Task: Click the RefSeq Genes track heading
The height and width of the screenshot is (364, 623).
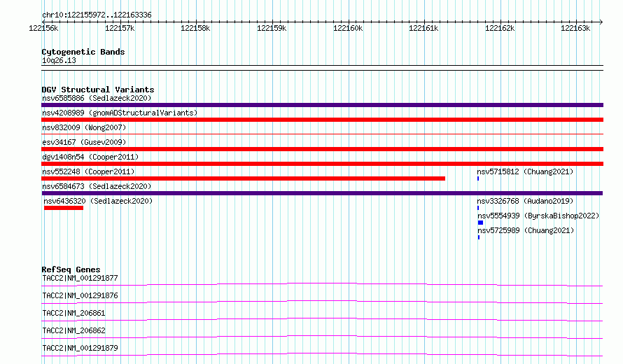Action: (71, 269)
